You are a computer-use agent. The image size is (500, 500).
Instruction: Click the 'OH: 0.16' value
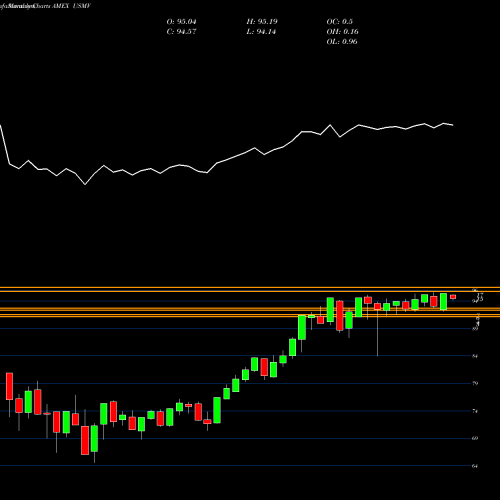click(342, 32)
